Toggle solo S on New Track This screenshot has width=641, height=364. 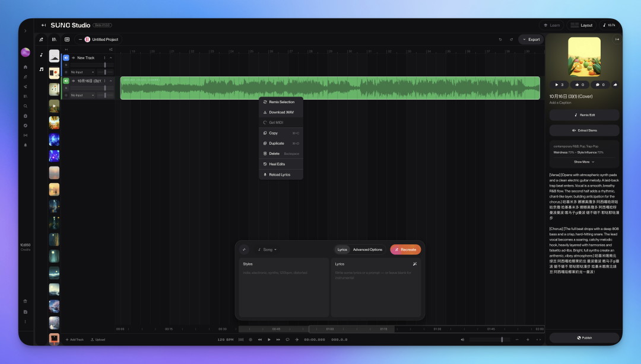click(x=66, y=65)
